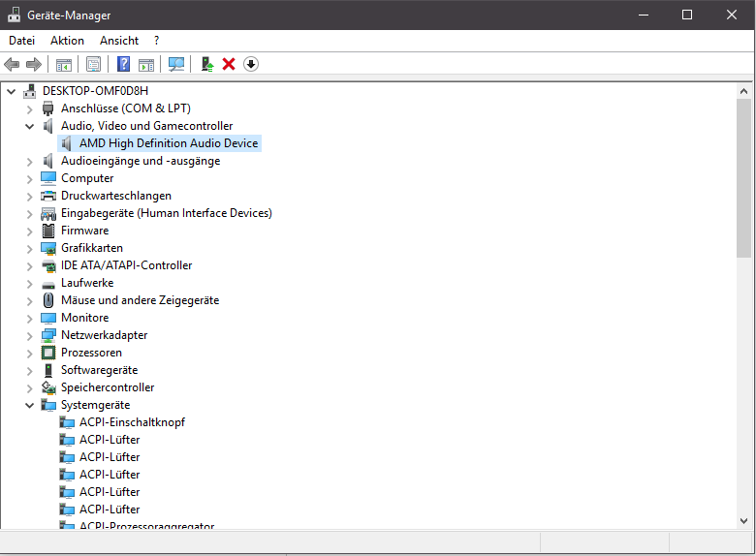Select AMD High Definition Audio Device
The image size is (756, 556).
tap(169, 143)
